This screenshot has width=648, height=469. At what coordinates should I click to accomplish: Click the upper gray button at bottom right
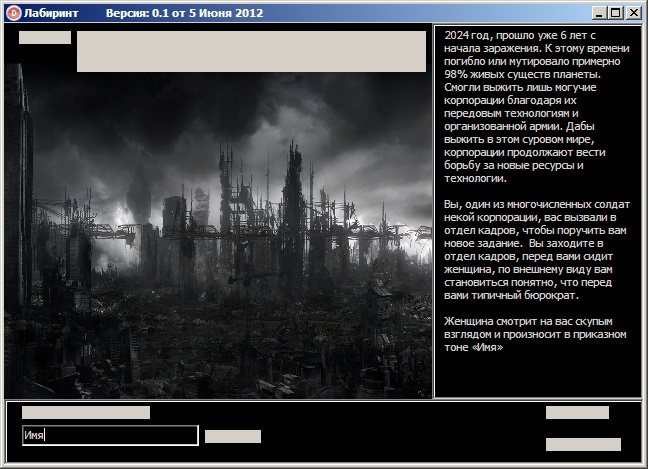577,412
